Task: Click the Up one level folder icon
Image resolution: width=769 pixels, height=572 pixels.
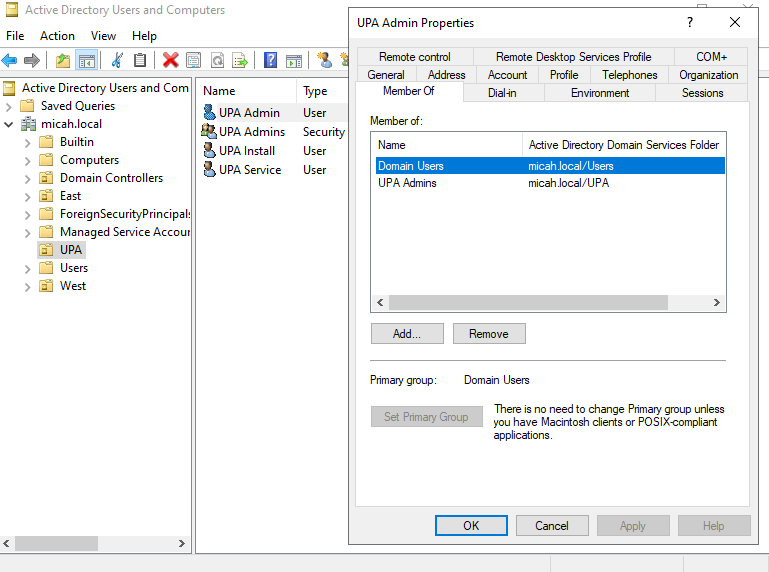Action: click(63, 61)
